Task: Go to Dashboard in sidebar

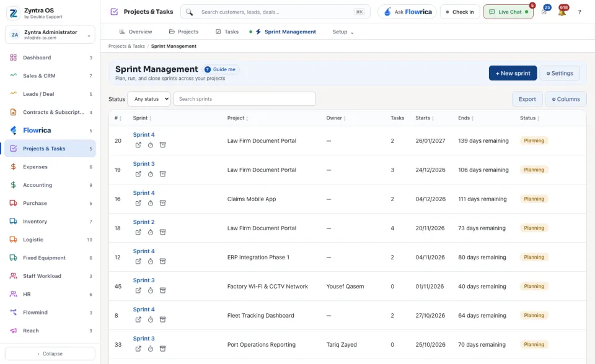Action: (50, 58)
